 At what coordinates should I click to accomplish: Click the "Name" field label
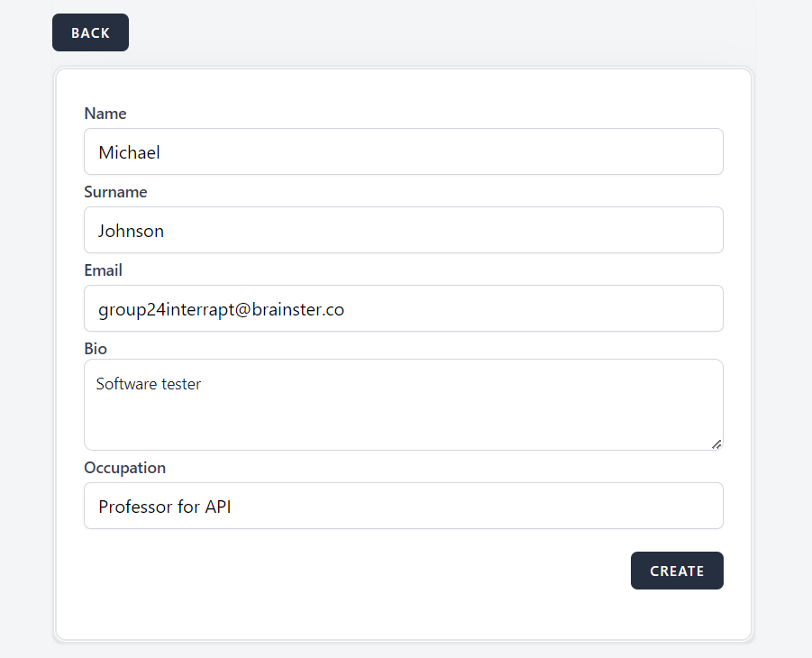point(105,114)
